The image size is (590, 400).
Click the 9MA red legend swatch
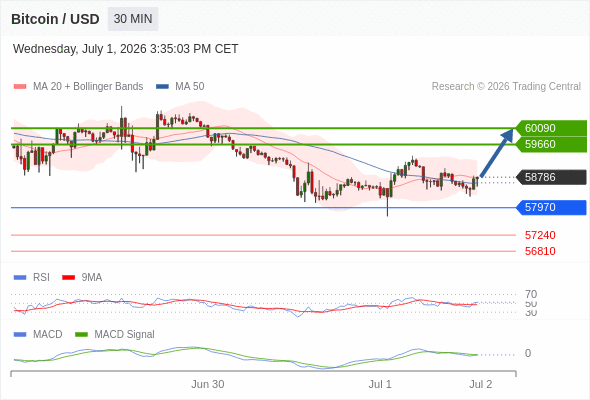[68, 278]
